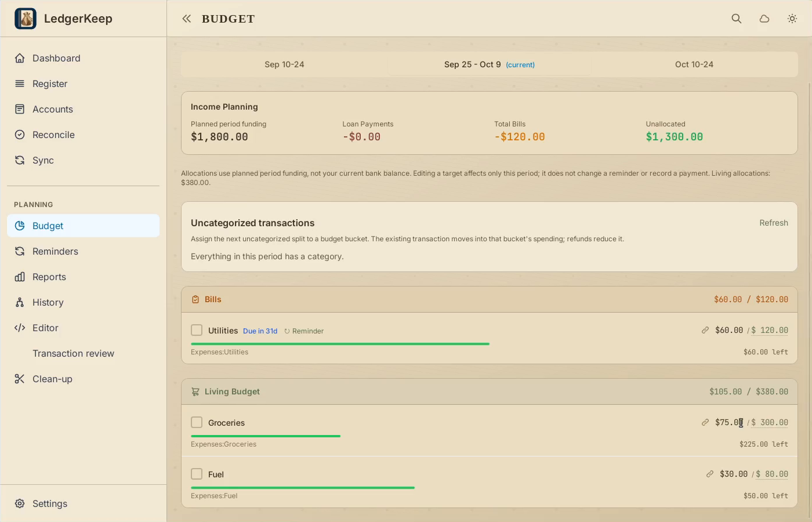Click the Groceries link icon
Screen dimensions: 812x522
(705, 422)
